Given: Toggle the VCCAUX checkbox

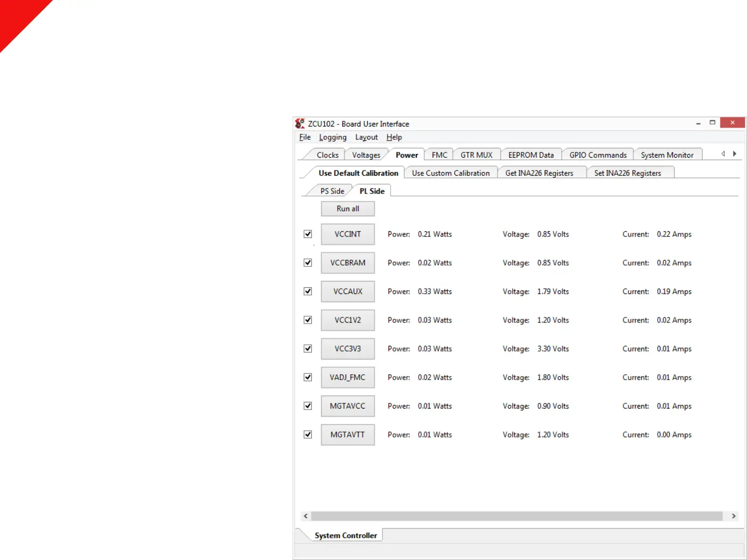Looking at the screenshot, I should point(308,291).
